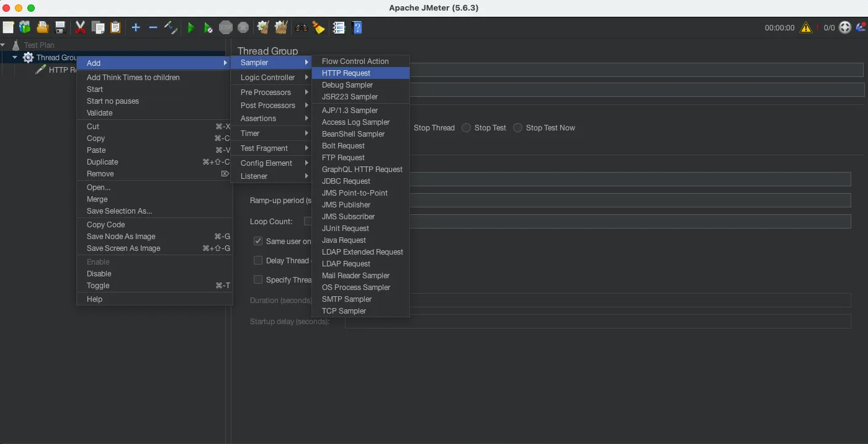
Task: Click the Thread Group gear icon in tree
Action: [28, 57]
